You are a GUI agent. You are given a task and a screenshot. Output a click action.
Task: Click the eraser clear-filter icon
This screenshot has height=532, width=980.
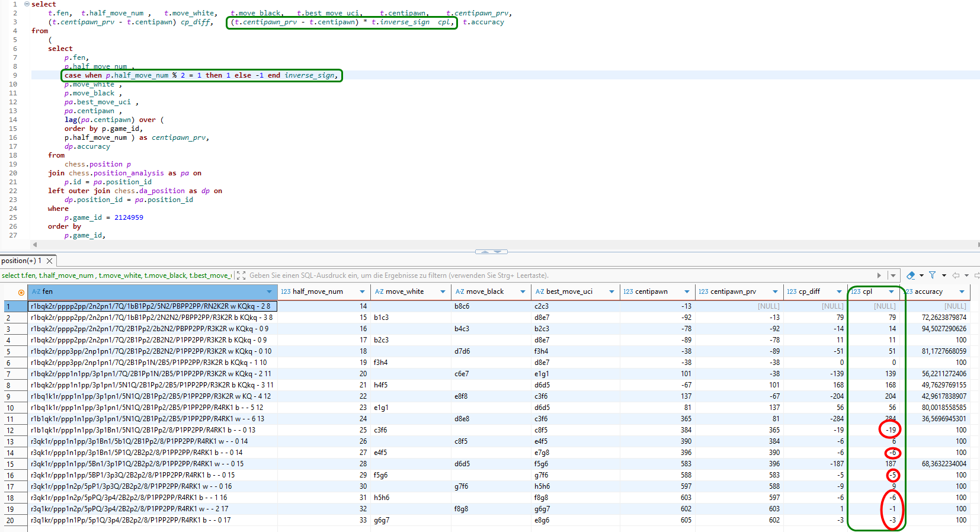point(911,275)
